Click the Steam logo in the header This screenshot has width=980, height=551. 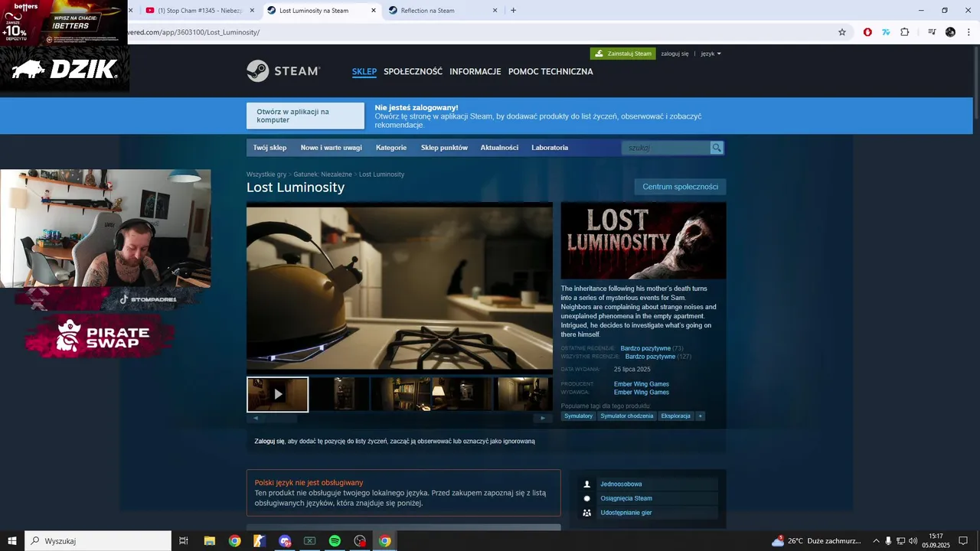click(x=283, y=71)
